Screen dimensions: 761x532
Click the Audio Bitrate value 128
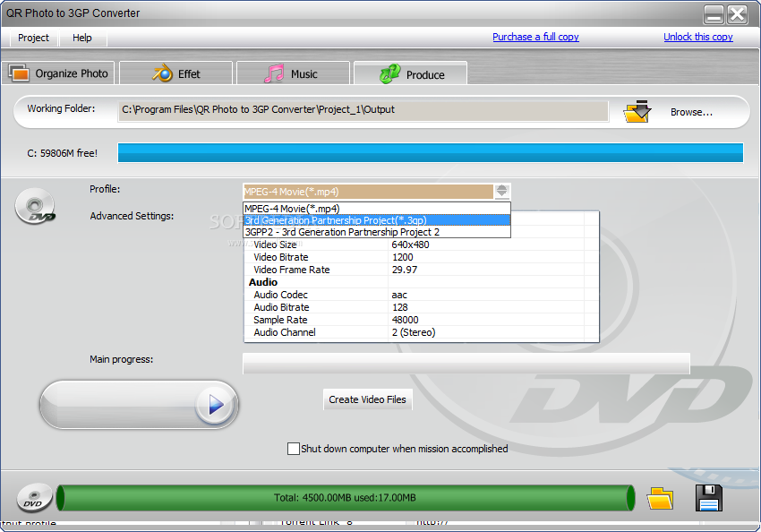pyautogui.click(x=400, y=308)
